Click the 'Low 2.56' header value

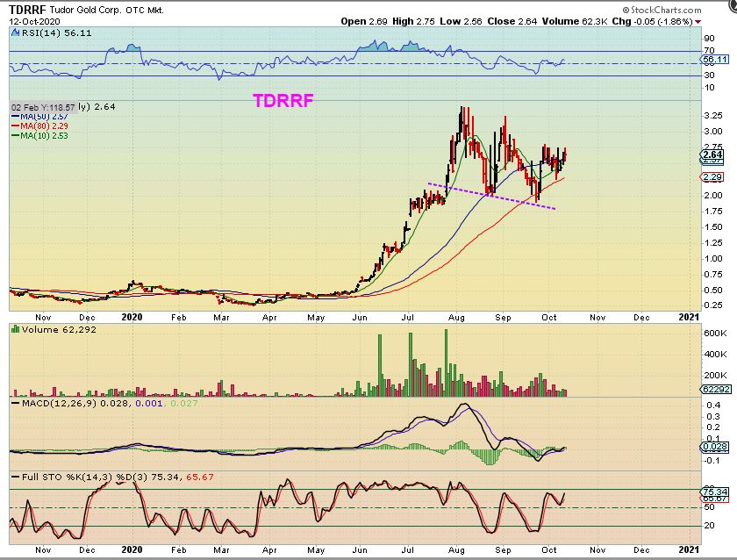tap(462, 22)
